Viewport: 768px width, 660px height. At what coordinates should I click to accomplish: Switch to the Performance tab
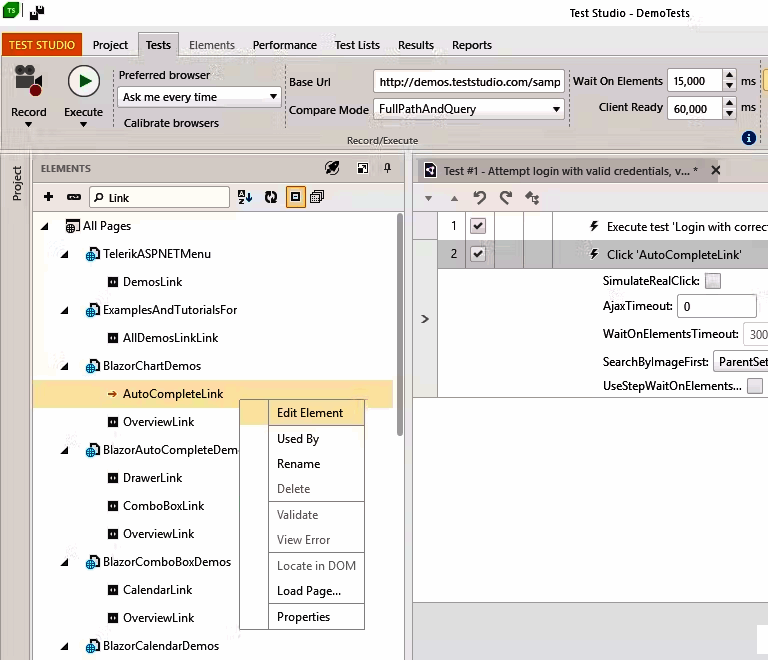click(284, 45)
